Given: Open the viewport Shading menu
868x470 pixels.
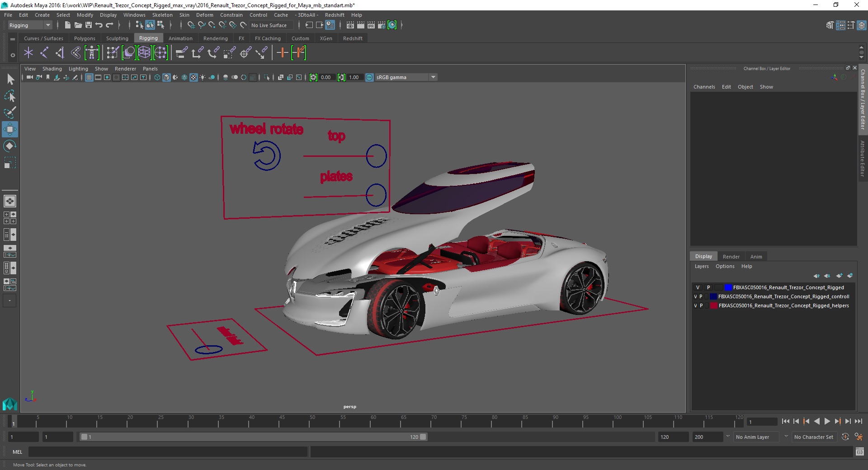Looking at the screenshot, I should tap(52, 69).
